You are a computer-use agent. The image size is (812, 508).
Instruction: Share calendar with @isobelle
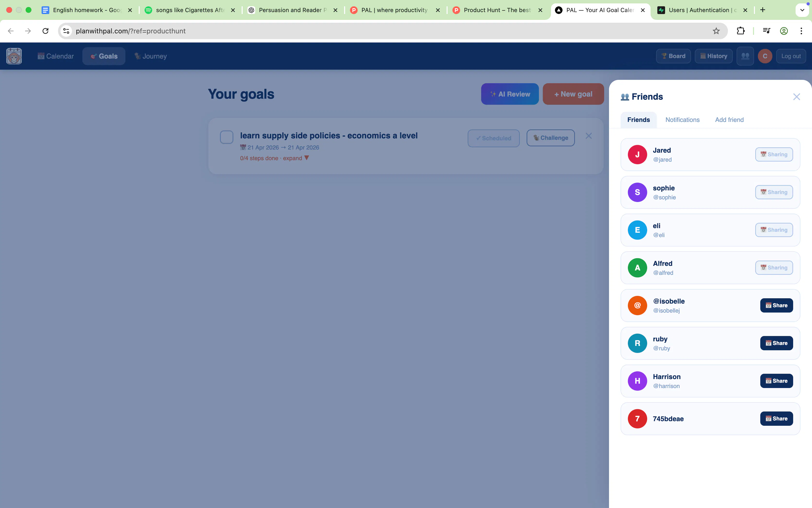pyautogui.click(x=776, y=305)
